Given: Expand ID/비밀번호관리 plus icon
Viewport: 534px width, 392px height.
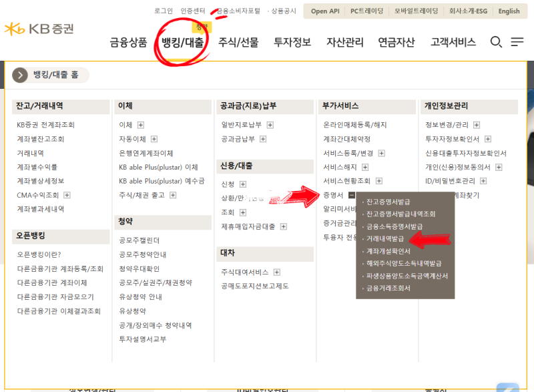Looking at the screenshot, I should click(483, 181).
